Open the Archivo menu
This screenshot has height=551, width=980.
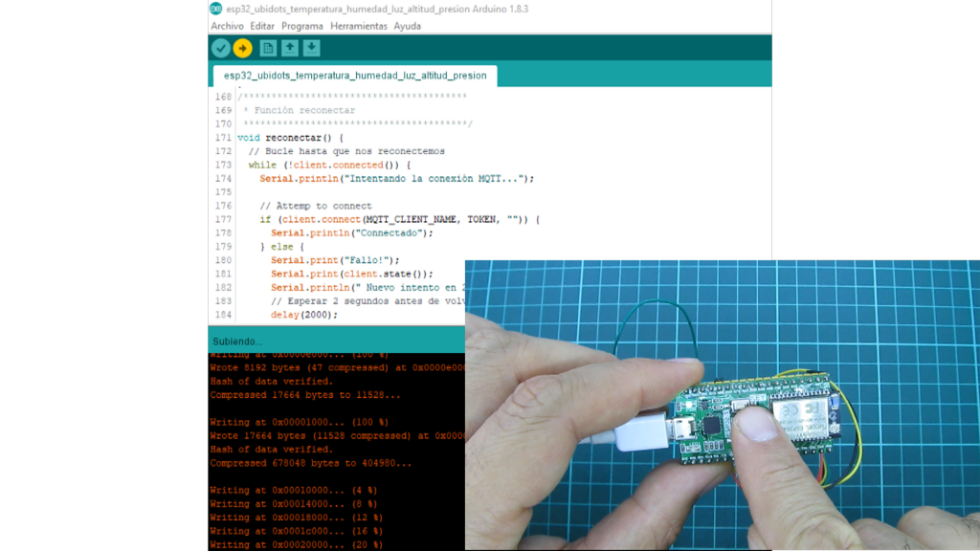227,26
